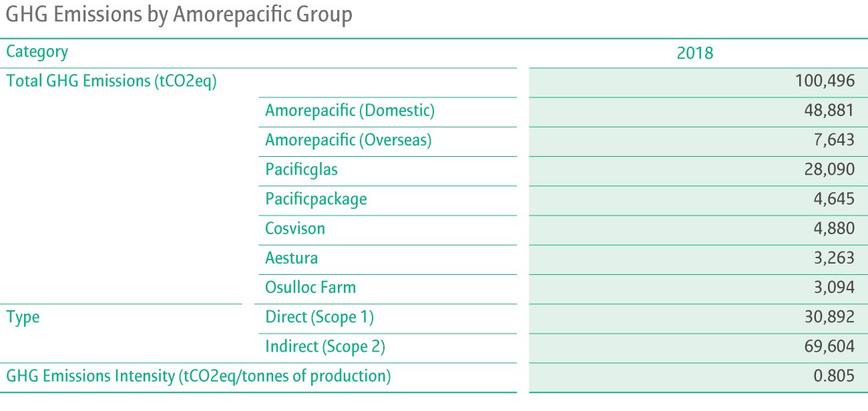Click the Indirect (Scope 2) value 69,604
868x411 pixels.
click(x=829, y=346)
